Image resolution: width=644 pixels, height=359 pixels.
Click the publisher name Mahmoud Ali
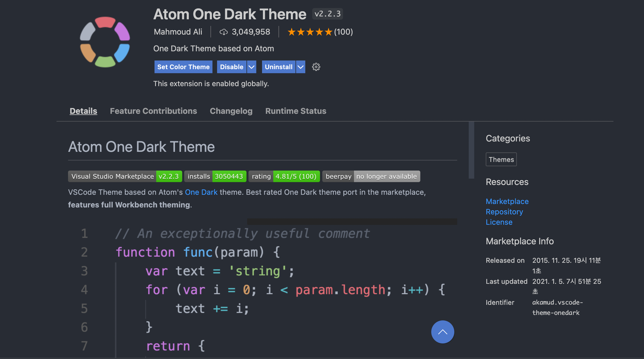click(x=178, y=32)
